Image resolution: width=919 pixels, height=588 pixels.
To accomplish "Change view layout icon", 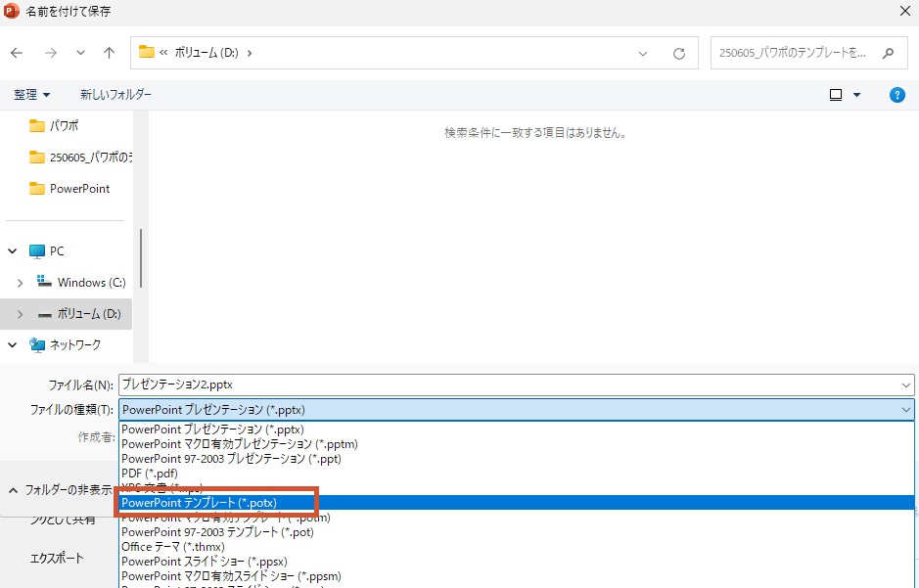I will 836,94.
